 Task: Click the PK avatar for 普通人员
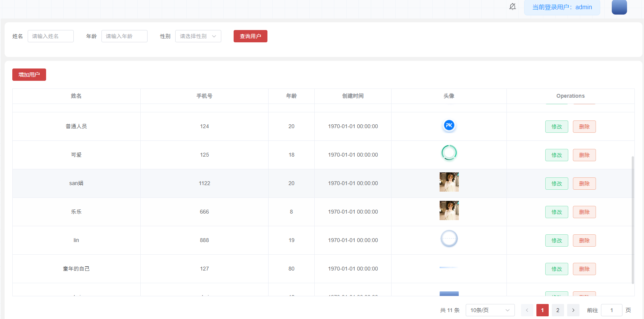[449, 125]
